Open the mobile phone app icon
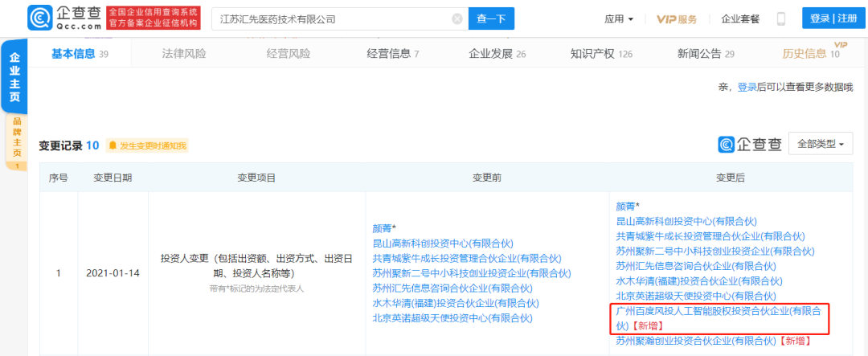 [780, 18]
